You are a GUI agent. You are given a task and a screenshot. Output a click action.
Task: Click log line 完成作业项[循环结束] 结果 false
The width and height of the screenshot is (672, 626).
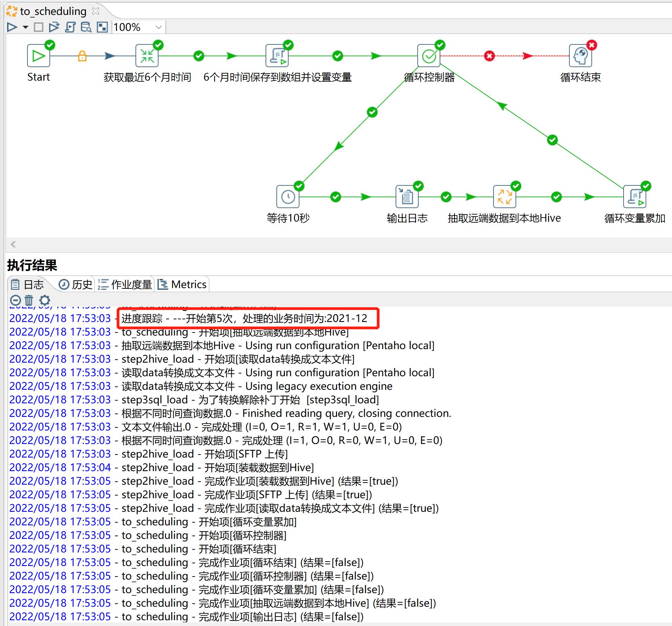pyautogui.click(x=186, y=562)
